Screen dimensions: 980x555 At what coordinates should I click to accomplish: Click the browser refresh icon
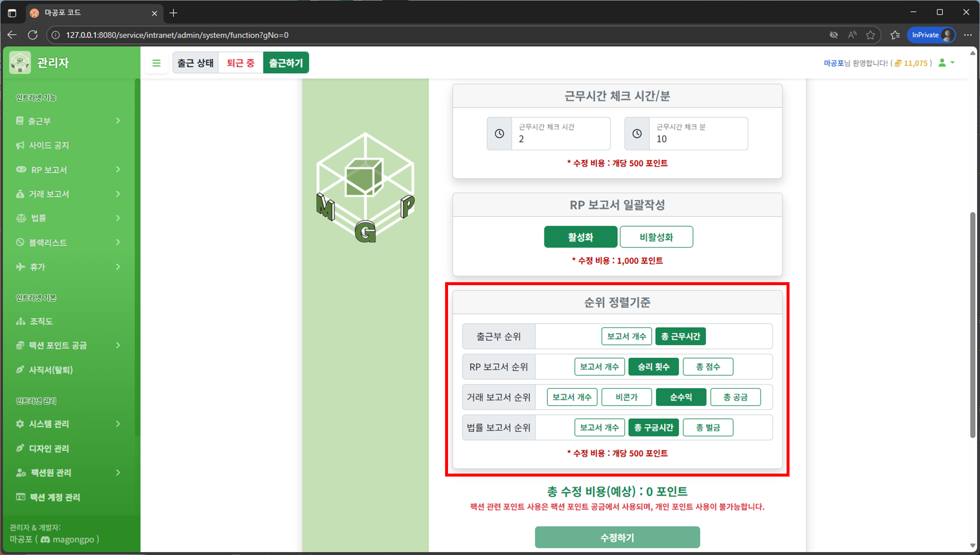[33, 35]
